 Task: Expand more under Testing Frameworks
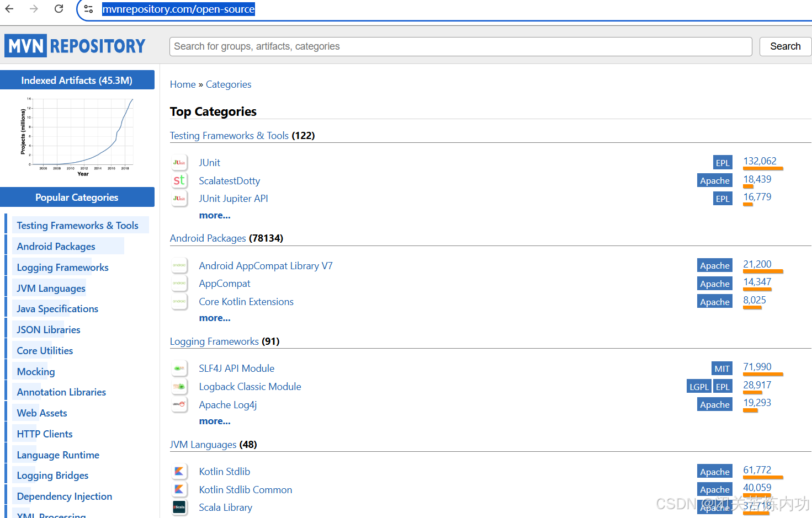pos(215,216)
